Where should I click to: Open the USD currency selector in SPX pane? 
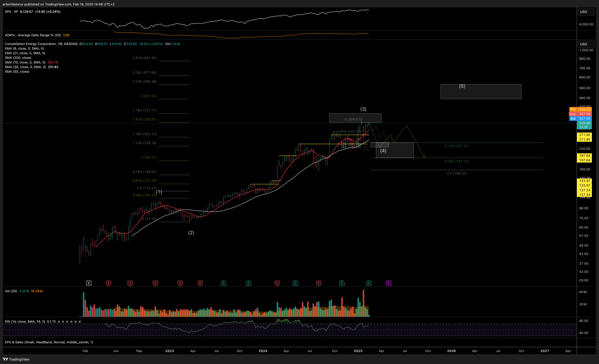pyautogui.click(x=586, y=12)
